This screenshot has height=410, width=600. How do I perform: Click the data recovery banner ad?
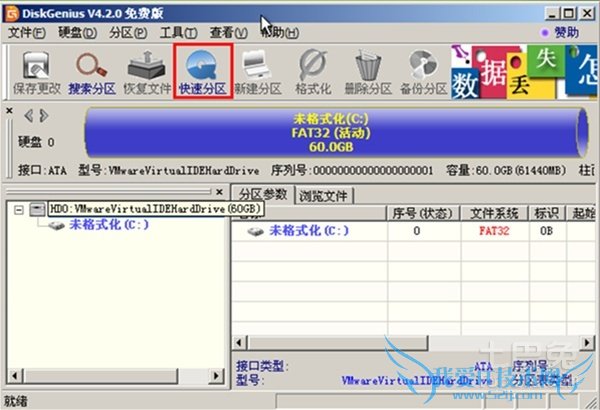tap(524, 72)
